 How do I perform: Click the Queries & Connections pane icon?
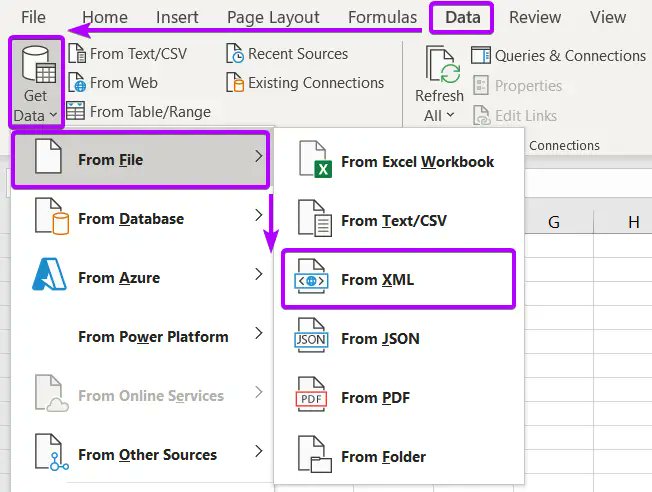pyautogui.click(x=481, y=55)
